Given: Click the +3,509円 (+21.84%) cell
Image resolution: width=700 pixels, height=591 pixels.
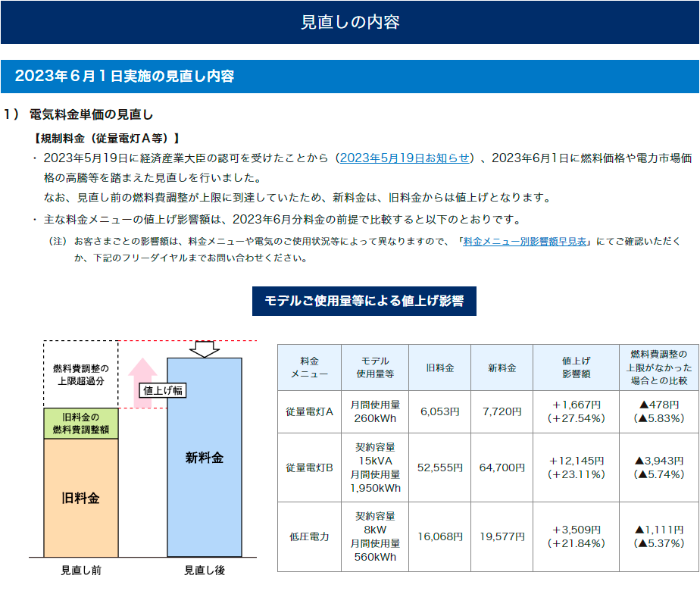Looking at the screenshot, I should [576, 536].
